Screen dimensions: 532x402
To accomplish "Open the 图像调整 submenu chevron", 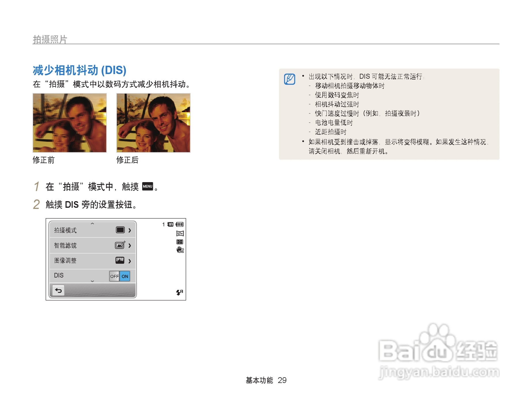I will 130,261.
